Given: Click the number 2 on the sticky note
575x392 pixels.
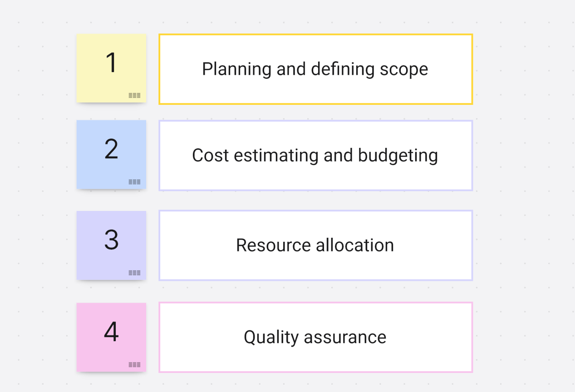Looking at the screenshot, I should [x=111, y=149].
